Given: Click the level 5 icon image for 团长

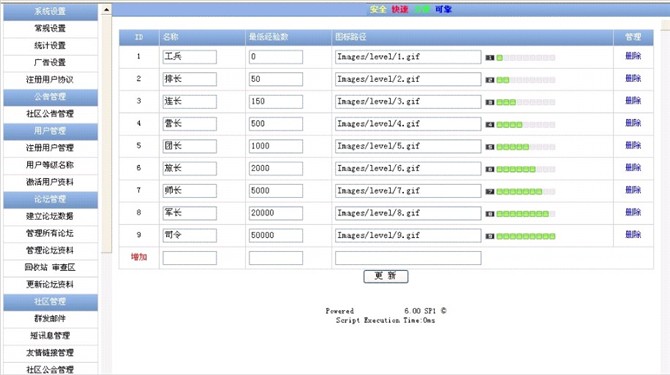Looking at the screenshot, I should click(x=520, y=147).
